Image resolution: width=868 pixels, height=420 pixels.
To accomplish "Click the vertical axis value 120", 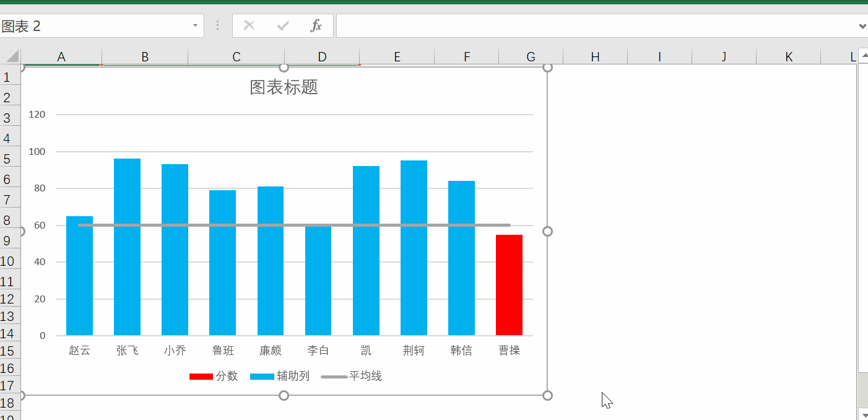I will pyautogui.click(x=37, y=115).
